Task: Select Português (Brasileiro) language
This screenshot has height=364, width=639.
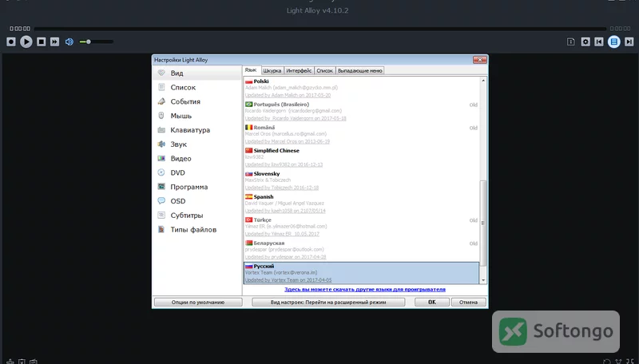Action: point(362,111)
